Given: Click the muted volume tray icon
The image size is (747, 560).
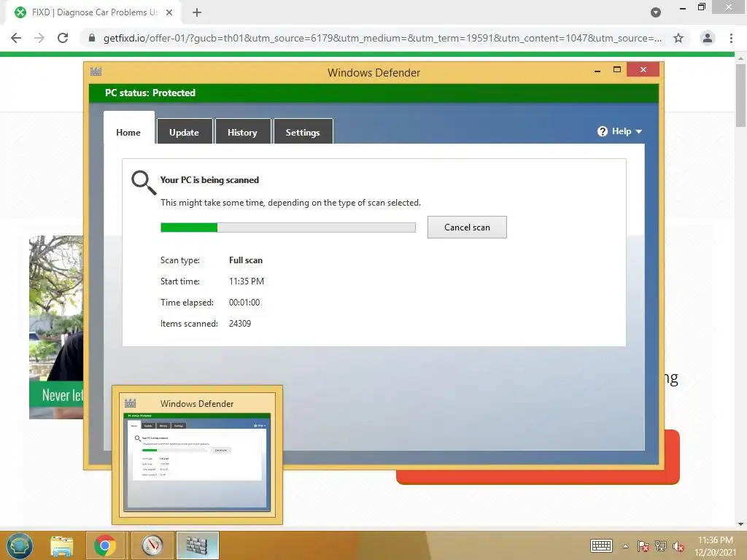Looking at the screenshot, I should pyautogui.click(x=678, y=546).
